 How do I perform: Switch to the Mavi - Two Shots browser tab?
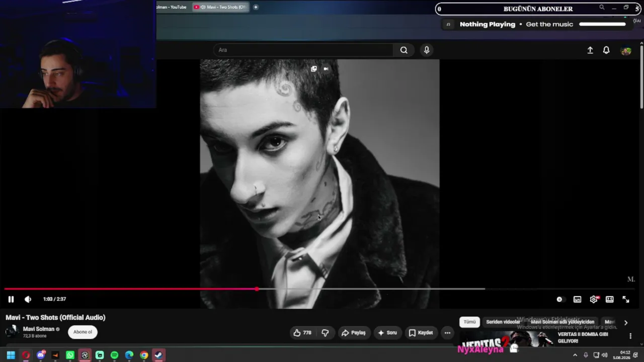coord(220,7)
